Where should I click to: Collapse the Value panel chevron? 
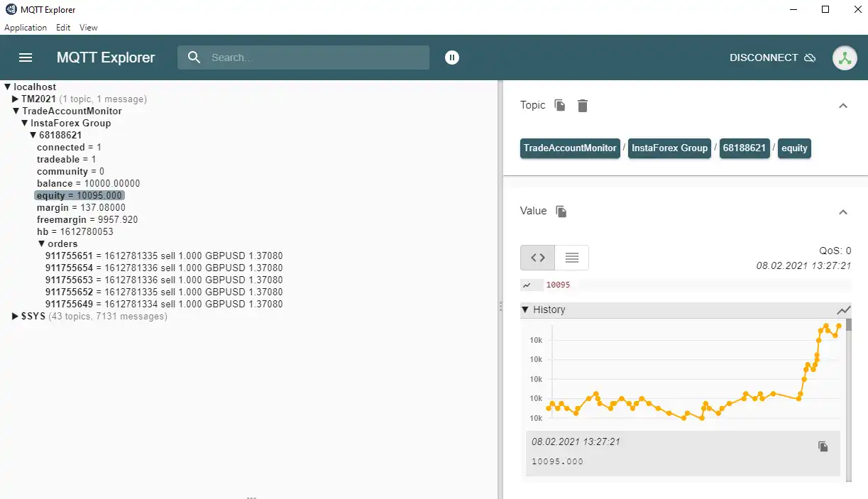pyautogui.click(x=843, y=212)
